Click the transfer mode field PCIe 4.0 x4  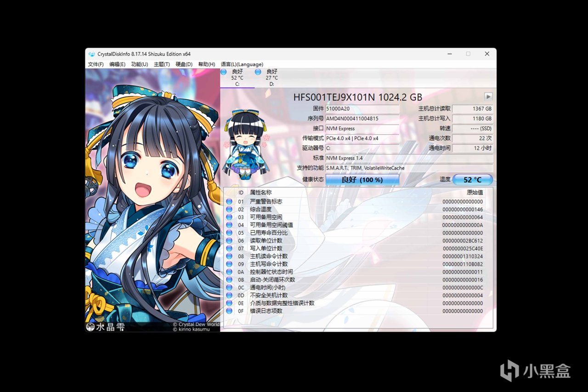[362, 138]
